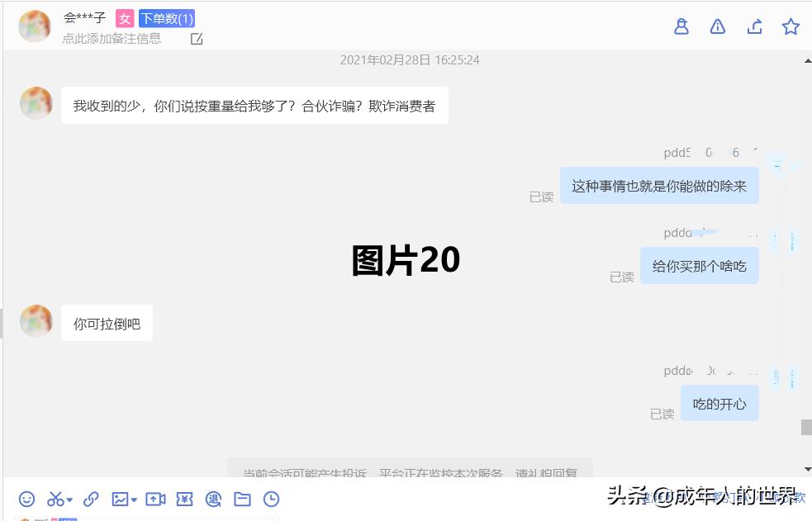Open the refund (退) tool
Image resolution: width=812 pixels, height=521 pixels.
pos(214,499)
